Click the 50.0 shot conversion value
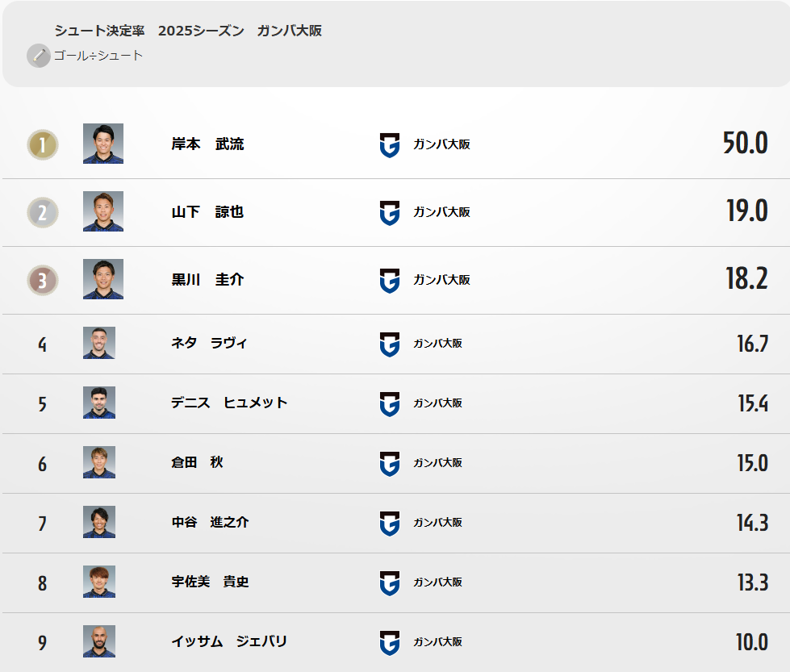Viewport: 790px width, 672px height. 745,144
